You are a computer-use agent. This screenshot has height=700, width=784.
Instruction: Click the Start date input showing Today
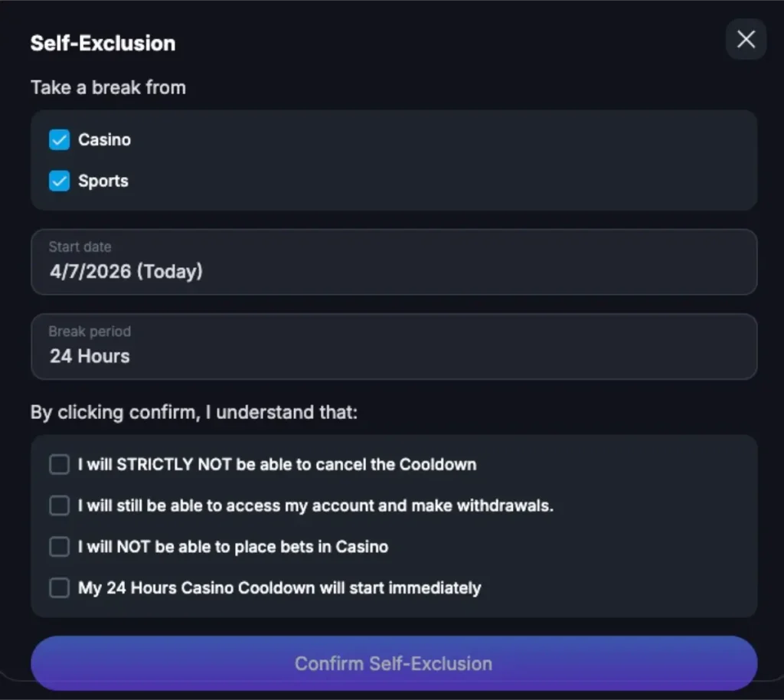[394, 262]
